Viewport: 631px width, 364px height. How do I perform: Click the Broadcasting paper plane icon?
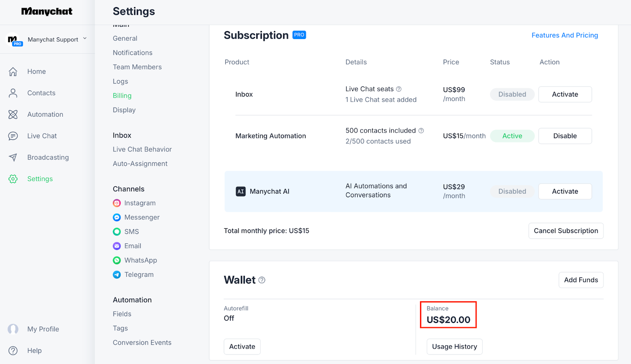[13, 157]
